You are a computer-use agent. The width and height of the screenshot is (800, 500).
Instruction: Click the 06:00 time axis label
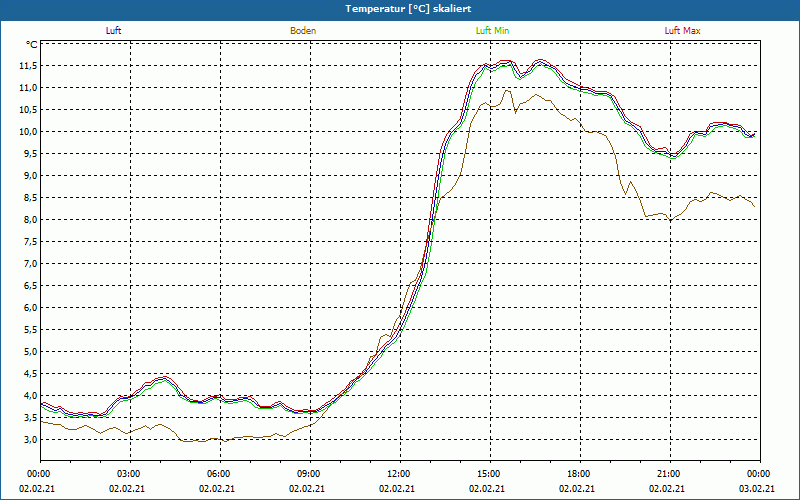click(220, 474)
